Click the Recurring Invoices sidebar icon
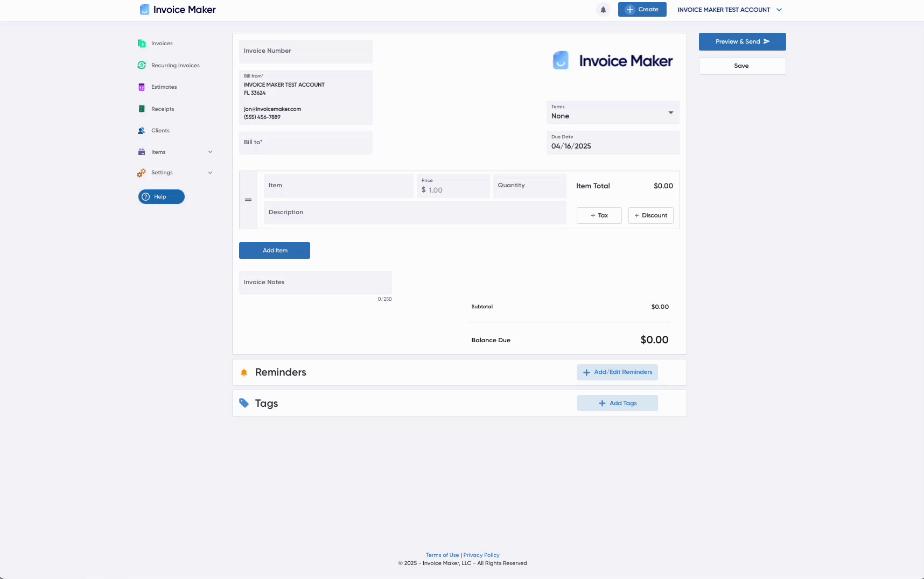The width and height of the screenshot is (924, 579). click(142, 65)
